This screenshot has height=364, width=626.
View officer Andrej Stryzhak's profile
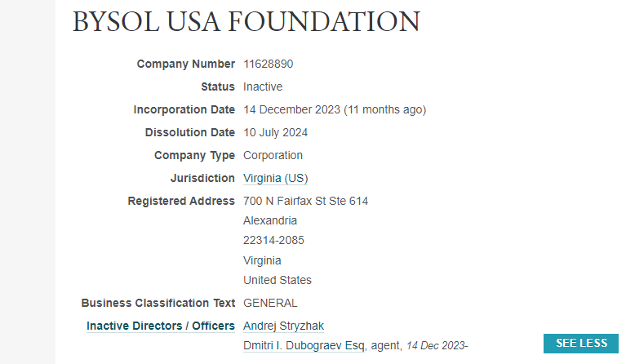pos(283,326)
